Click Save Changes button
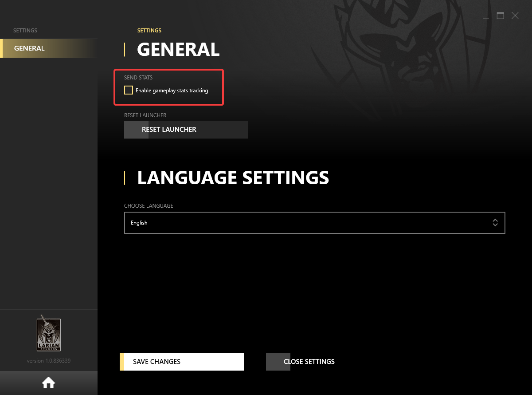Viewport: 532px width, 395px height. pos(182,362)
